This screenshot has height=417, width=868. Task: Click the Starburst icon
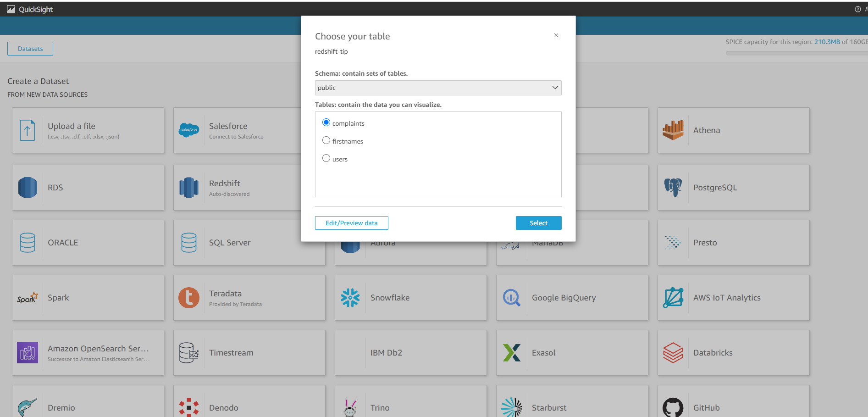512,408
